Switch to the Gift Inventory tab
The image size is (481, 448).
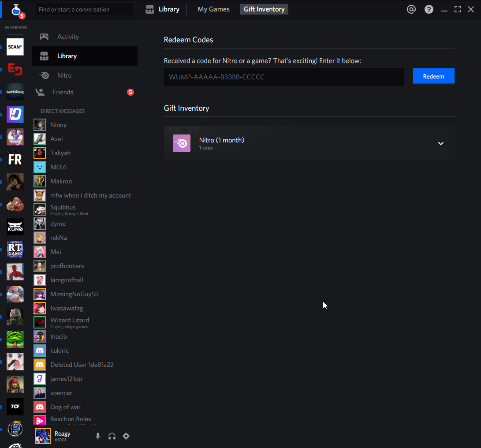click(264, 9)
